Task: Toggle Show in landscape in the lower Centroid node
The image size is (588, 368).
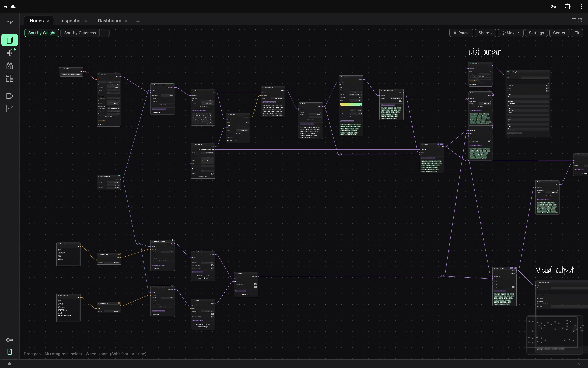Action: pyautogui.click(x=212, y=317)
